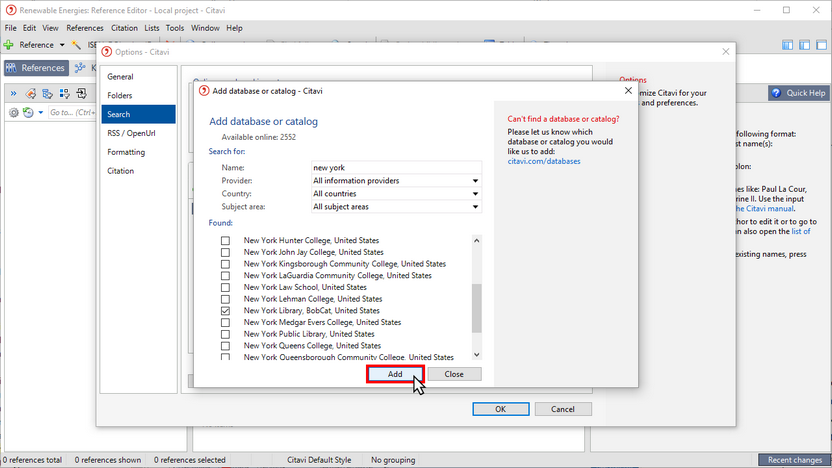This screenshot has height=468, width=832.
Task: Click the magic wand icon in main toolbar
Action: pyautogui.click(x=76, y=45)
